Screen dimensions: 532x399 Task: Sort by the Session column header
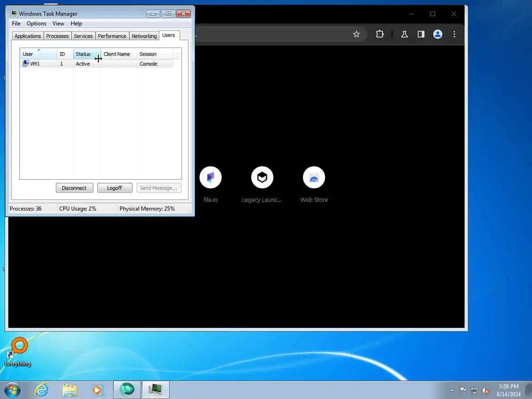click(x=155, y=54)
